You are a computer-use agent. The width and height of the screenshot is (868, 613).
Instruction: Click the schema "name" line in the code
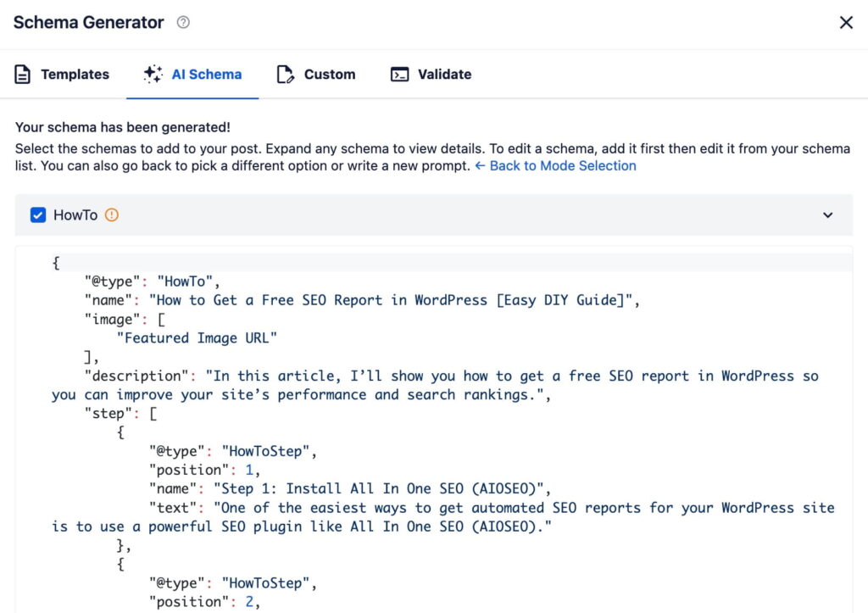pos(364,300)
